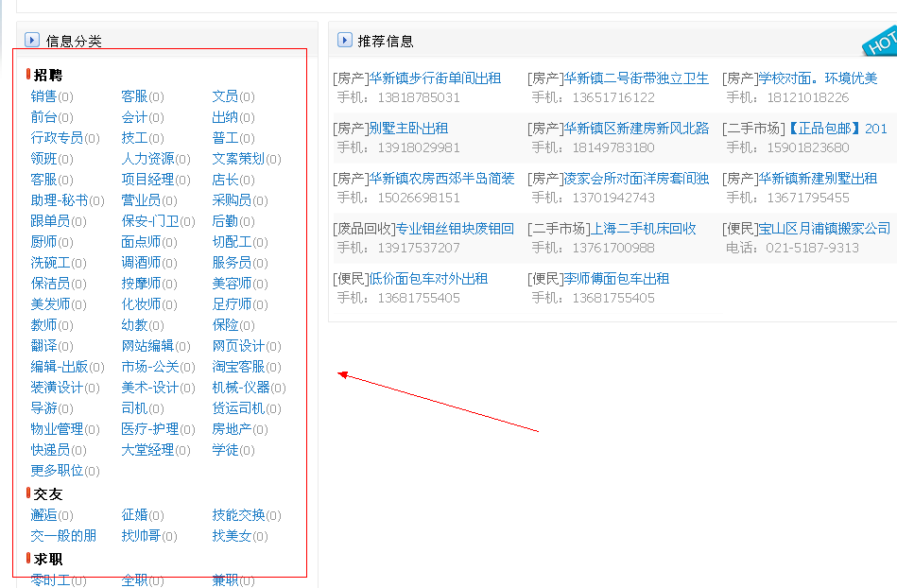Choose the 人力资源 category link
The image size is (897, 588).
point(147,158)
